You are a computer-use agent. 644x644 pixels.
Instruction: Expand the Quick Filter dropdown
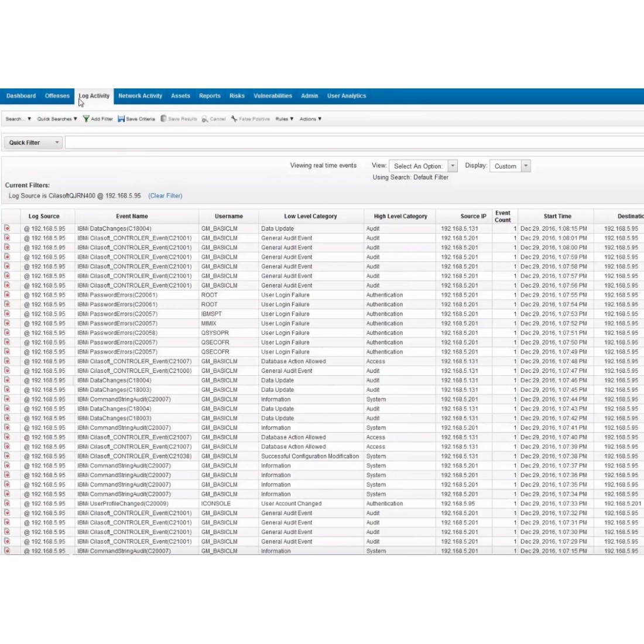click(57, 142)
